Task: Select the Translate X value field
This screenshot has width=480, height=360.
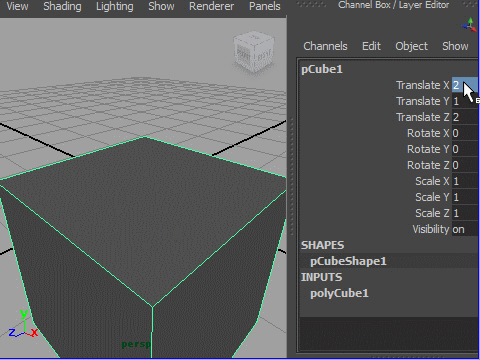Action: point(465,85)
